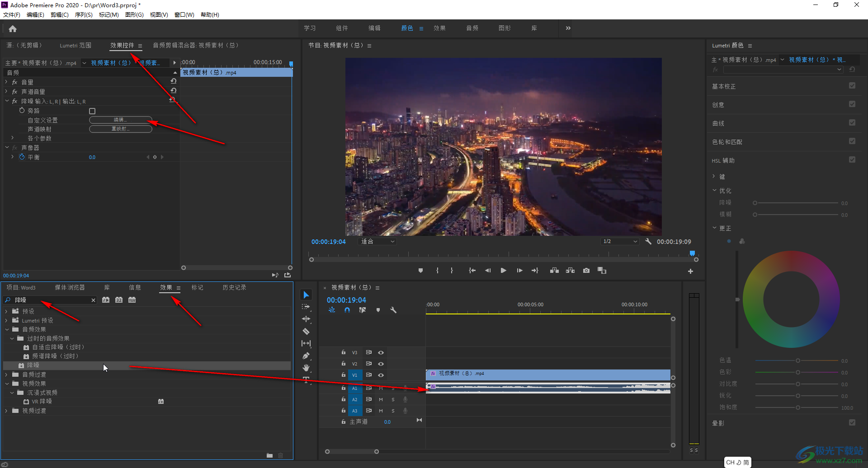The height and width of the screenshot is (468, 868).
Task: Click the Lumetri noise reduction slider
Action: pyautogui.click(x=797, y=203)
